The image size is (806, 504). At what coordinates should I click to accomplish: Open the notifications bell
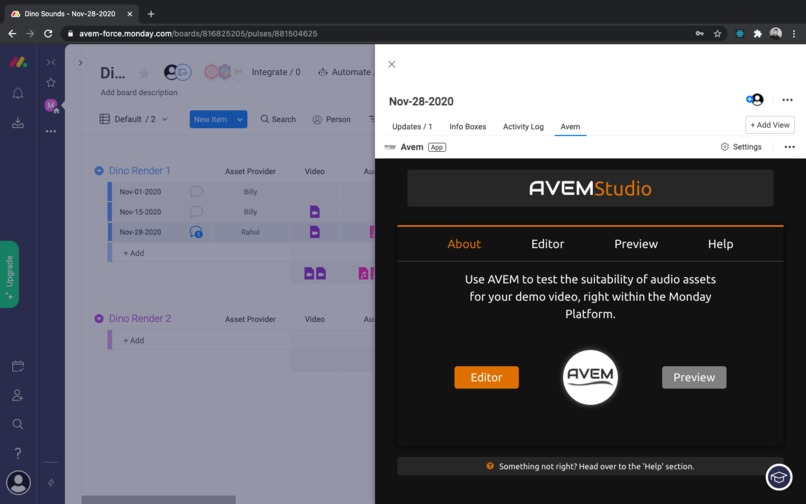click(18, 93)
